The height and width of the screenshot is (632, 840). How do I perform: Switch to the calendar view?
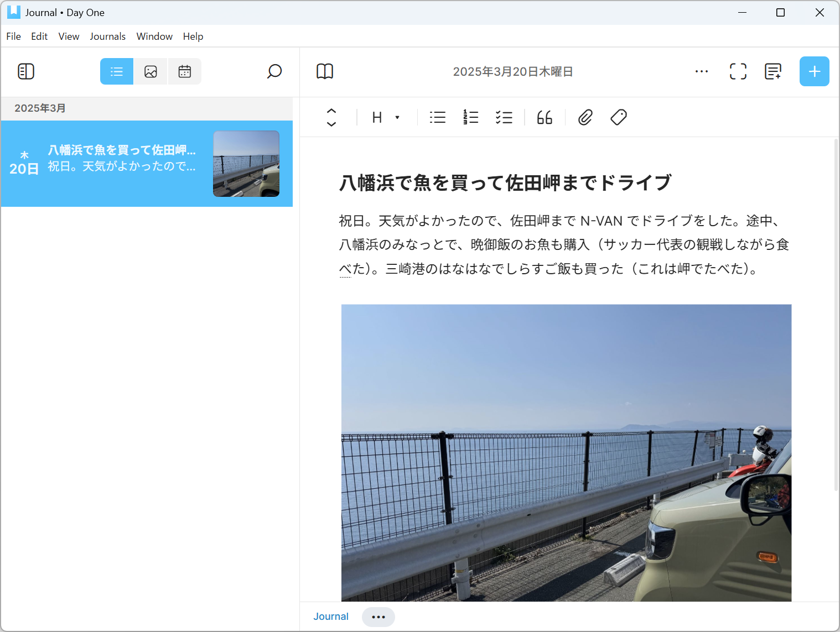(184, 71)
